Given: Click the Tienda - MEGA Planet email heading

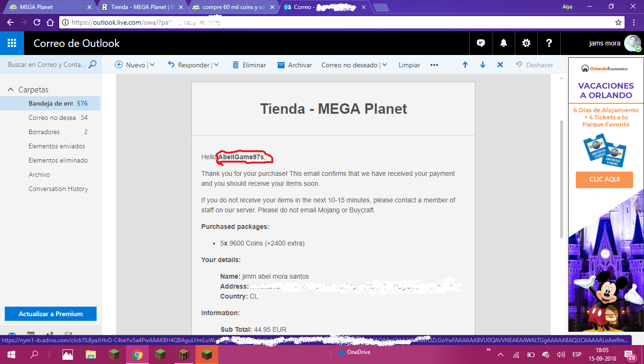Looking at the screenshot, I should [x=333, y=109].
